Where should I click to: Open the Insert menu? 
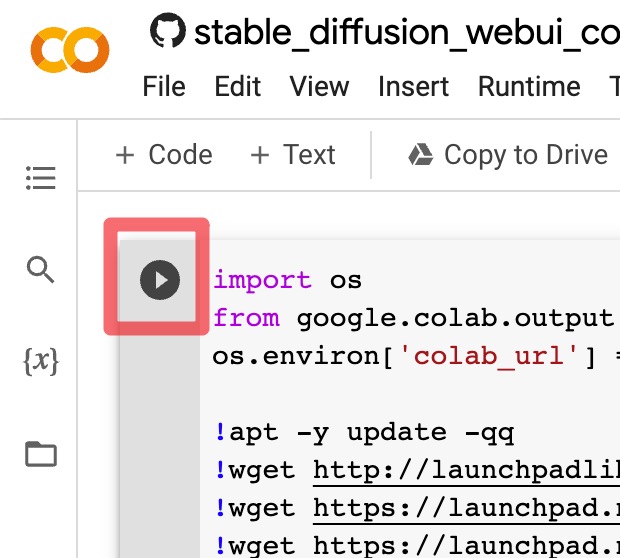[413, 86]
